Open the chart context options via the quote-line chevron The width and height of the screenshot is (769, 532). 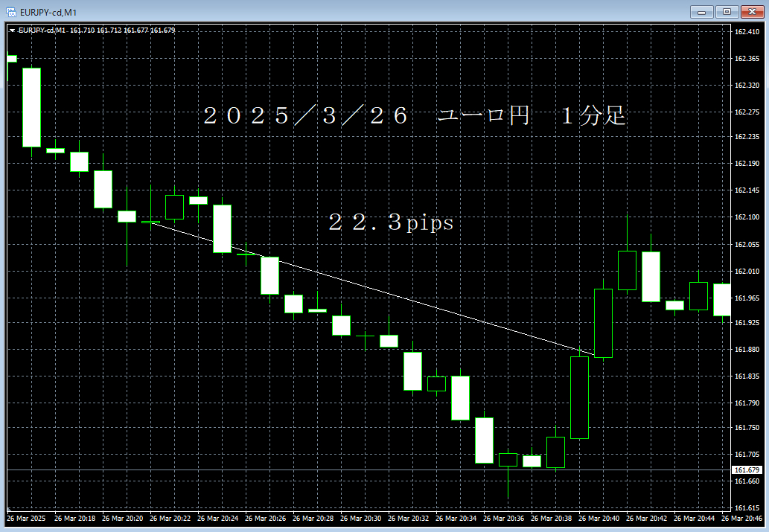coord(12,30)
